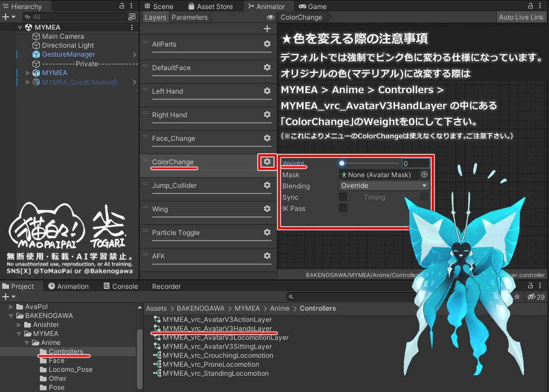
Task: Open the MYMEA scene kebab menu
Action: (x=132, y=27)
